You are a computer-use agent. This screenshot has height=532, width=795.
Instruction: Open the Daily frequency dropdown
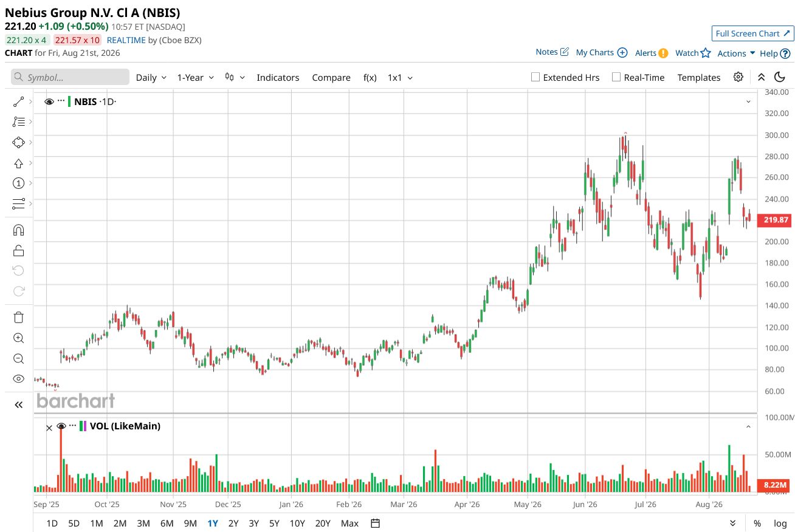click(x=151, y=77)
